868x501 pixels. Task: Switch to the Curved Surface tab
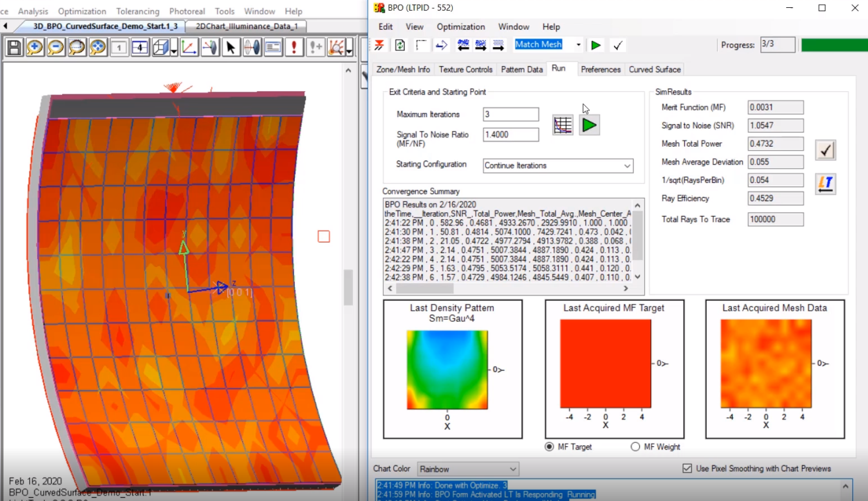click(x=654, y=69)
